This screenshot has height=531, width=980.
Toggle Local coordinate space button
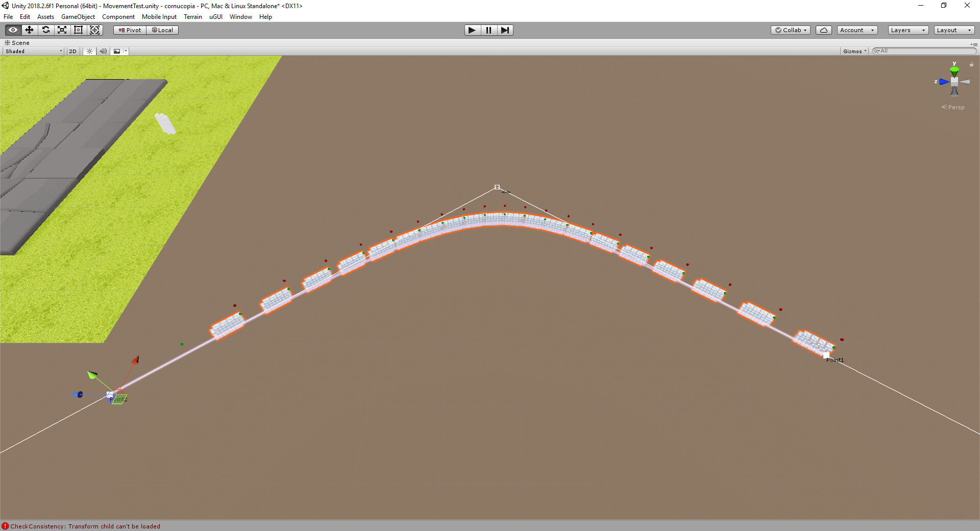162,30
